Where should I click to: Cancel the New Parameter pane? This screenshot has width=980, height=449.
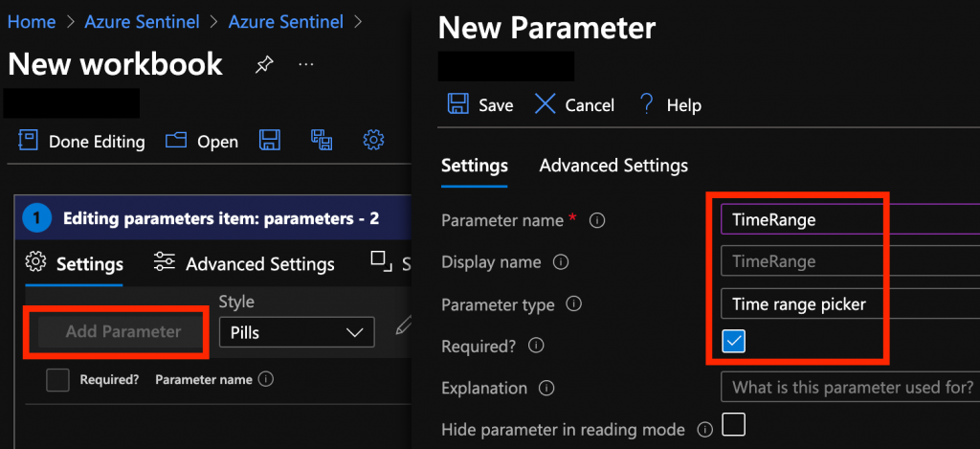pos(574,104)
